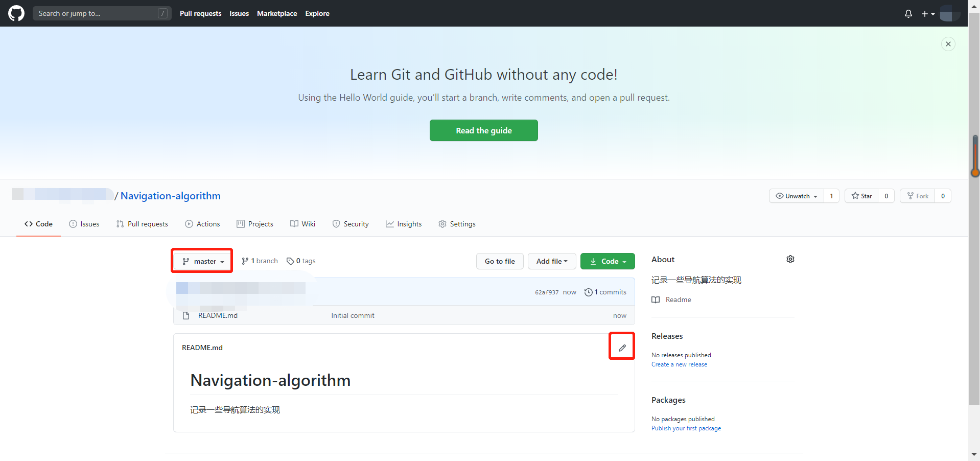Click the scrollbar down arrow
The height and width of the screenshot is (461, 980).
click(x=974, y=454)
